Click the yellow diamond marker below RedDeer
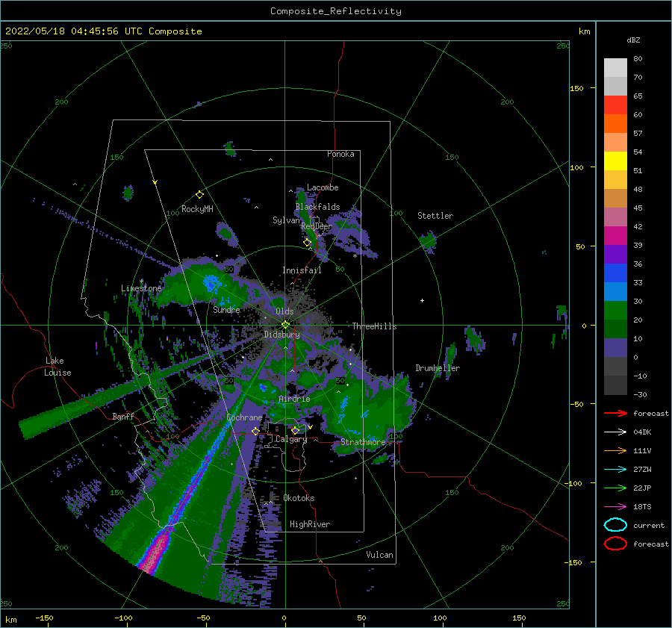672x628 pixels. point(307,243)
